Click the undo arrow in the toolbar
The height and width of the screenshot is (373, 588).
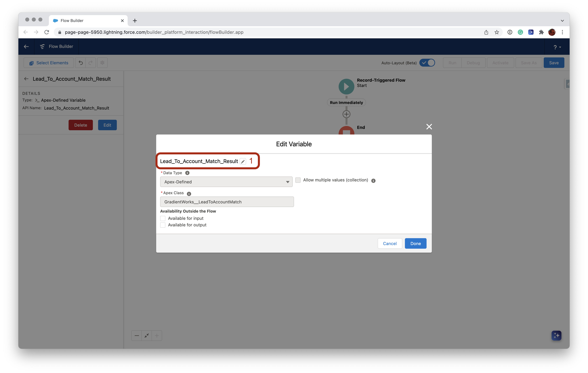tap(81, 63)
